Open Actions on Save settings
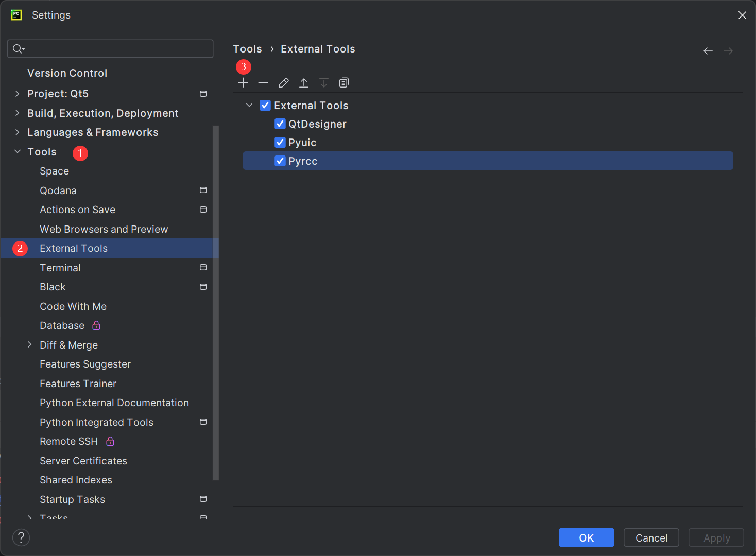The image size is (756, 556). [x=77, y=210]
